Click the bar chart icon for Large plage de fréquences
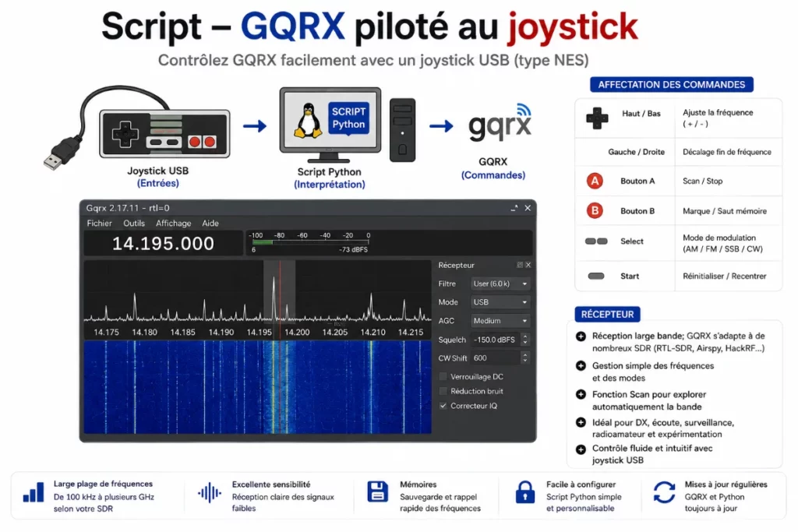The width and height of the screenshot is (798, 532). [x=34, y=493]
